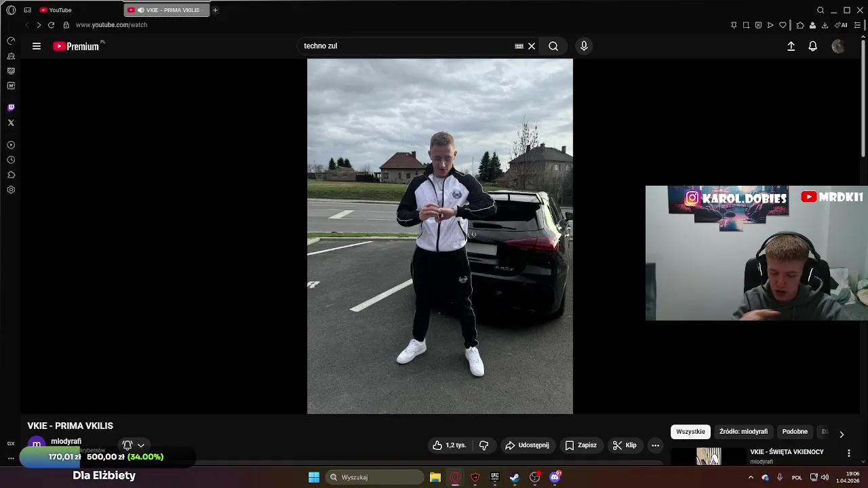Expand the notification bell dropdown chevron
This screenshot has height=488, width=868.
tap(141, 445)
